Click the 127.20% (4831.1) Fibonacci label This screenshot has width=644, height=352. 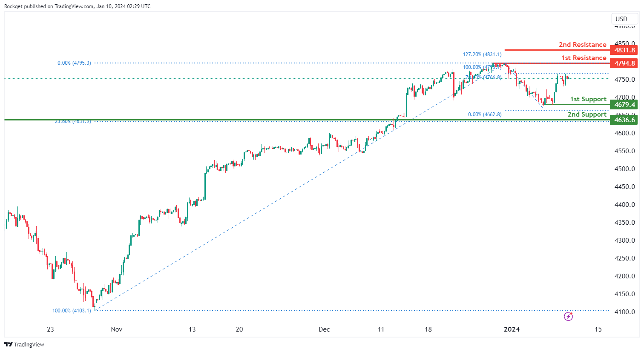pos(482,54)
